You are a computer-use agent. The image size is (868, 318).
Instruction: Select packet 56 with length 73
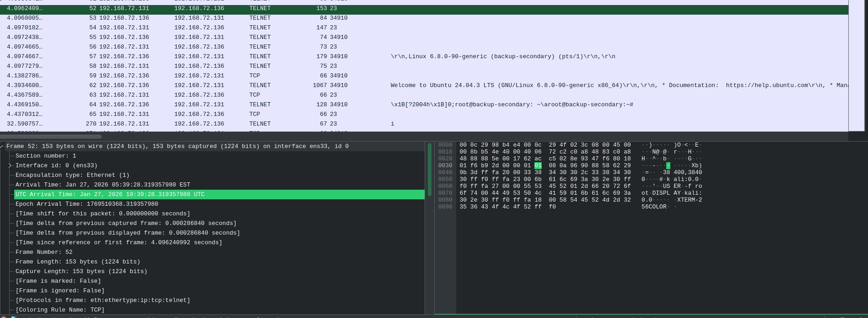click(x=424, y=47)
